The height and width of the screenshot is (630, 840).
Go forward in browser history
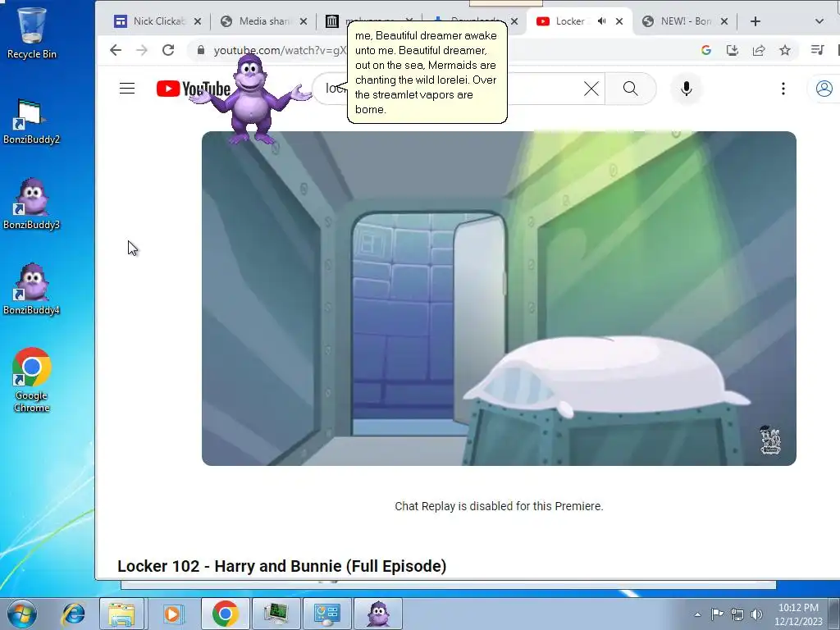pyautogui.click(x=142, y=50)
